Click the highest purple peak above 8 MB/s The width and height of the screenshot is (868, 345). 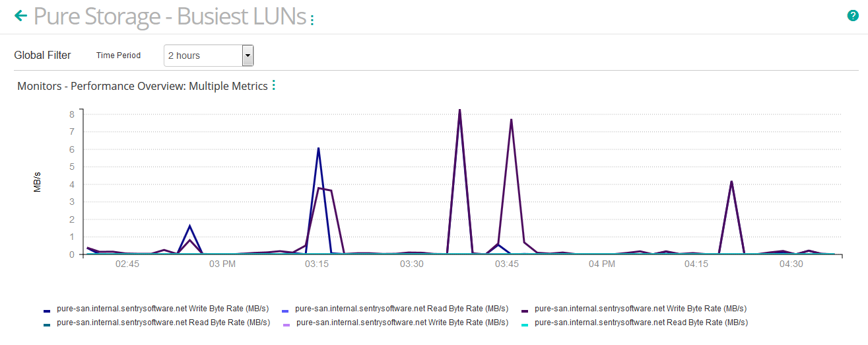pyautogui.click(x=459, y=110)
